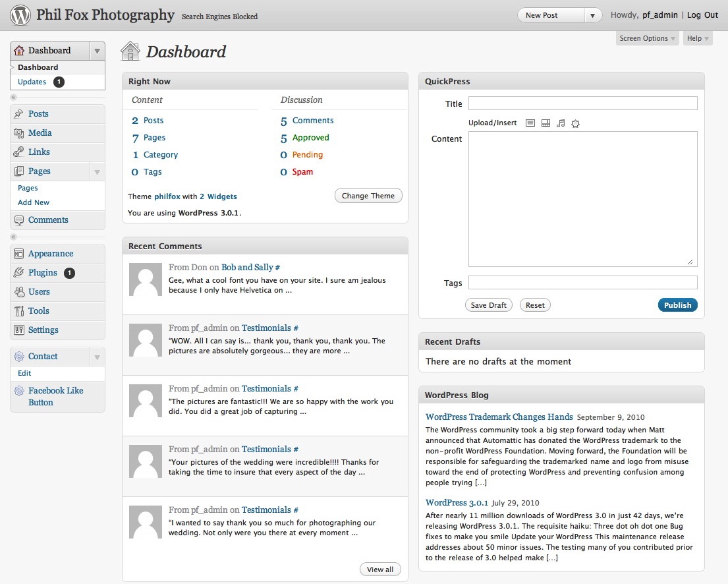Expand the Screen Options panel

point(647,38)
